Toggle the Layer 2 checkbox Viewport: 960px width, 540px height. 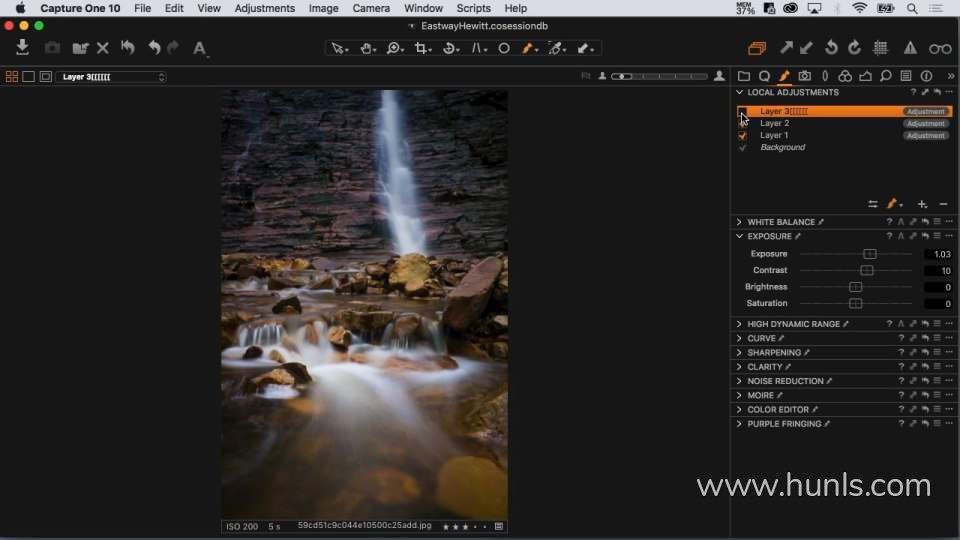[x=742, y=123]
